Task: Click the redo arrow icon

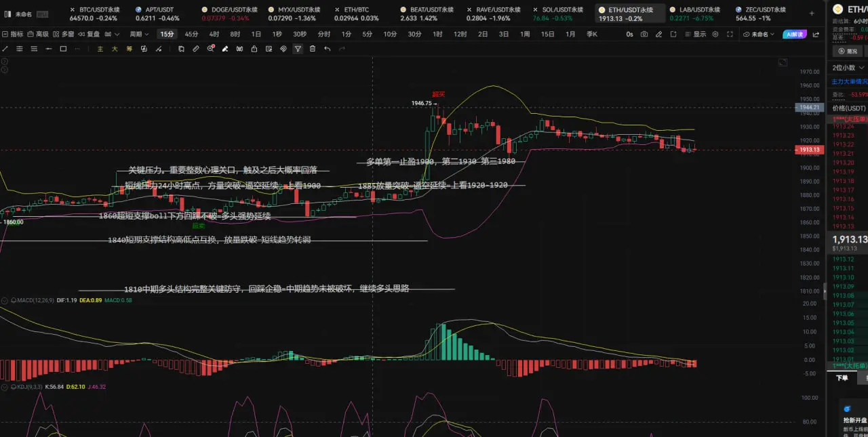Action: (342, 49)
